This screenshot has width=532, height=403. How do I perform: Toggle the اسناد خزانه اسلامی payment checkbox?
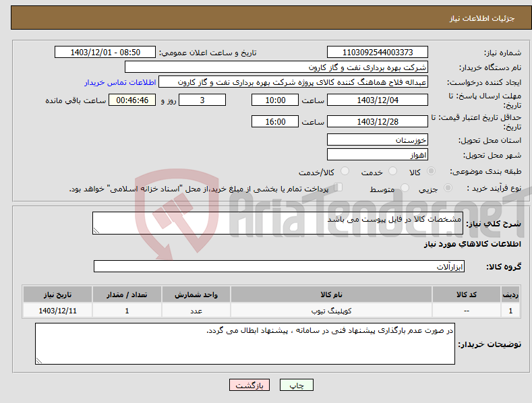[338, 187]
